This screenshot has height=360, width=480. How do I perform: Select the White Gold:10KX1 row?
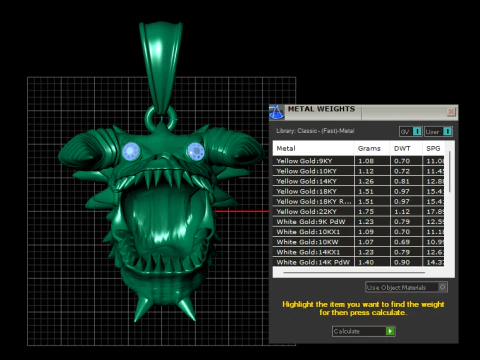tap(358, 232)
